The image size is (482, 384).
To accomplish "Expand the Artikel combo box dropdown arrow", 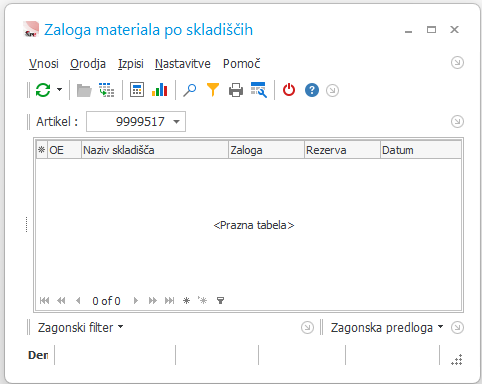I will click(x=177, y=122).
